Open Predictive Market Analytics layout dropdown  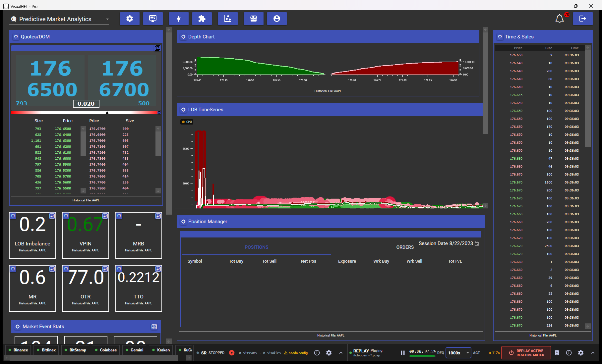[x=59, y=19]
